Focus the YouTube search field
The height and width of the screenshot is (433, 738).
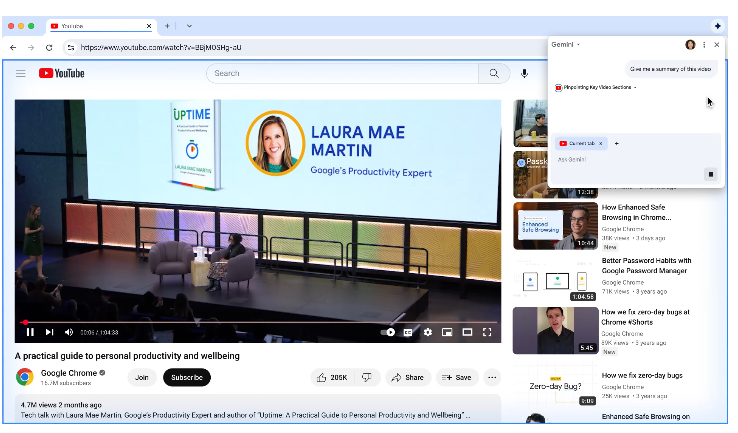[x=343, y=73]
